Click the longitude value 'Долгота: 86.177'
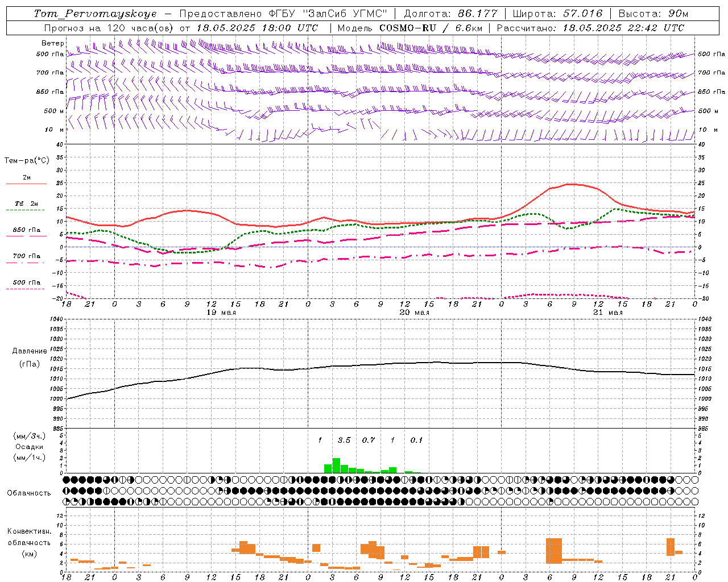The width and height of the screenshot is (728, 582). 450,14
